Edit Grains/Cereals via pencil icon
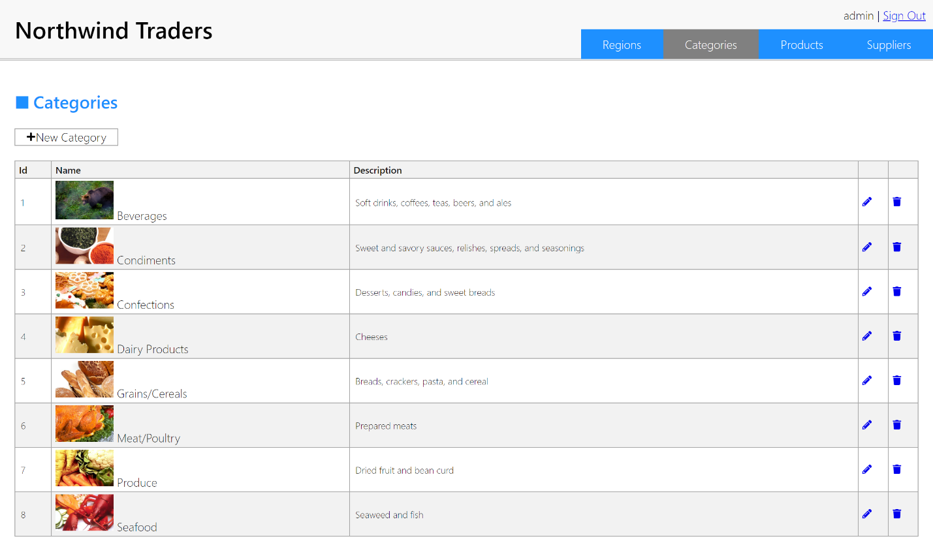Viewport: 933px width, 560px height. 867,380
